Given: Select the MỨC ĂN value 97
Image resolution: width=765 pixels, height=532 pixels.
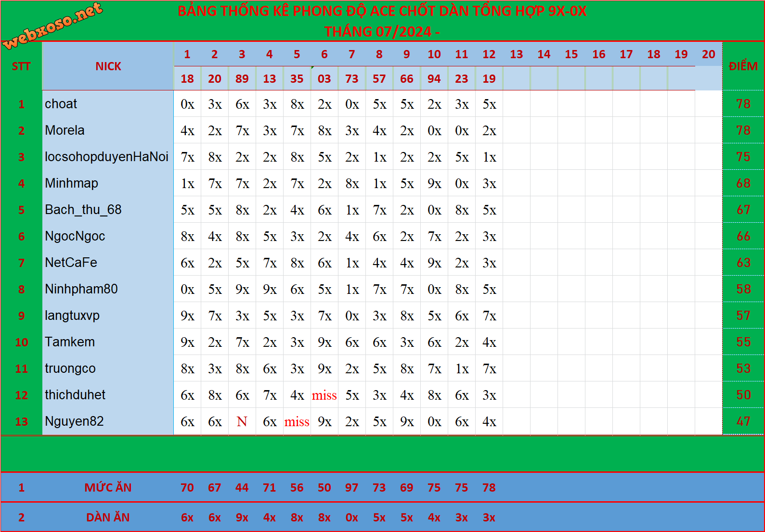Looking at the screenshot, I should click(x=351, y=488).
